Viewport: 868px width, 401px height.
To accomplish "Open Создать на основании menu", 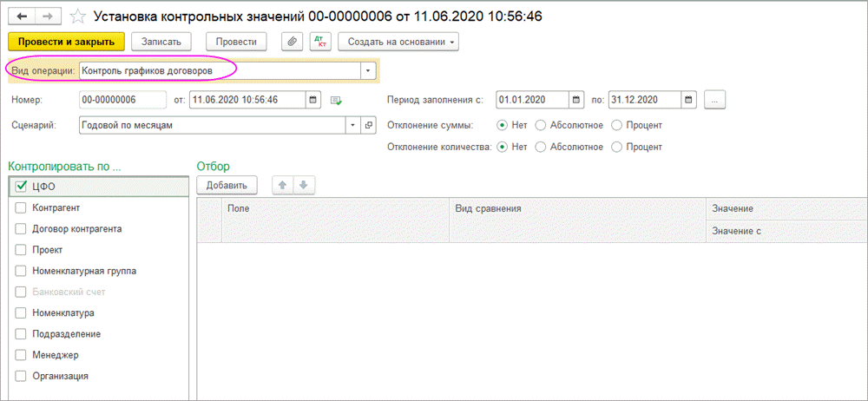I will (398, 42).
